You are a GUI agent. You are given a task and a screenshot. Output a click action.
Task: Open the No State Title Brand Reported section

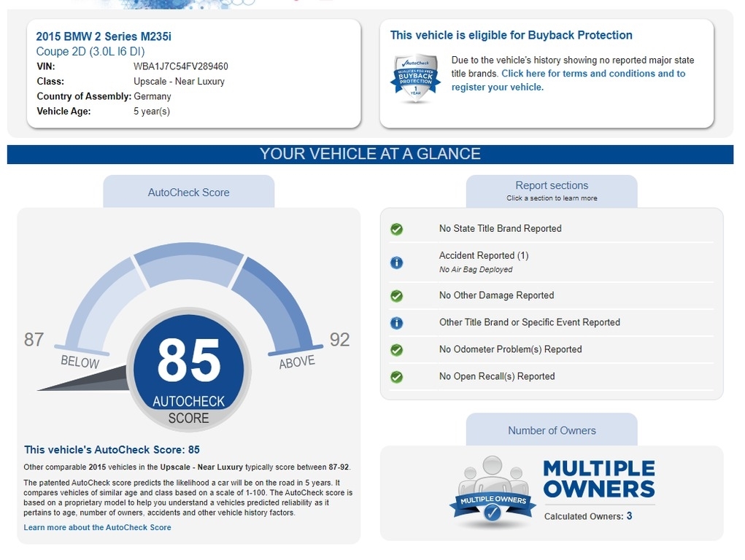pos(500,229)
